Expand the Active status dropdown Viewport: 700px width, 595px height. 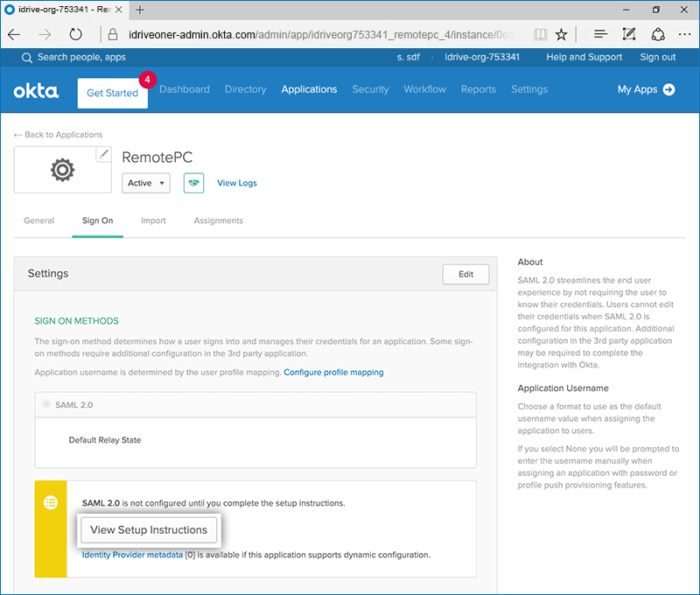146,183
